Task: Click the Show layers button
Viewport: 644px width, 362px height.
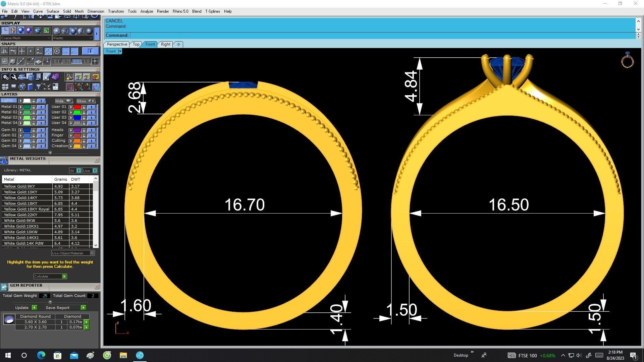Action: coord(86,101)
